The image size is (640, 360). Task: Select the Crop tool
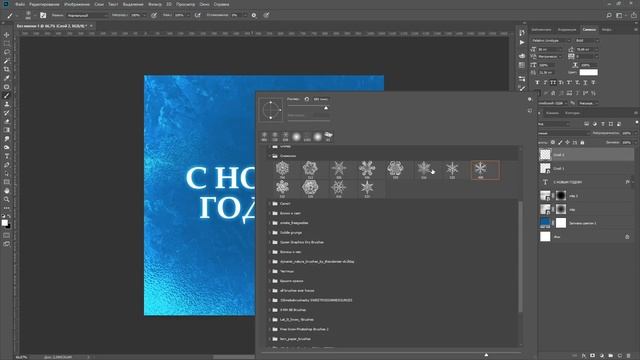7,69
